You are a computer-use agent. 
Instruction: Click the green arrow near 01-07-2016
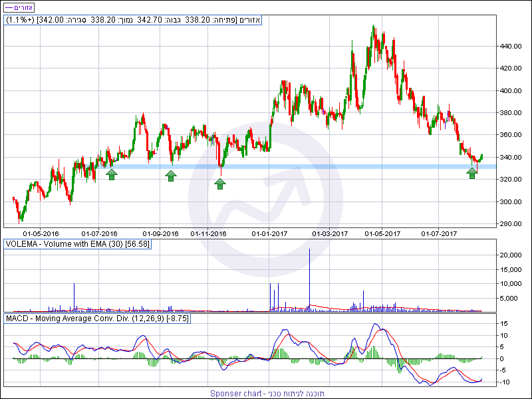[x=111, y=174]
